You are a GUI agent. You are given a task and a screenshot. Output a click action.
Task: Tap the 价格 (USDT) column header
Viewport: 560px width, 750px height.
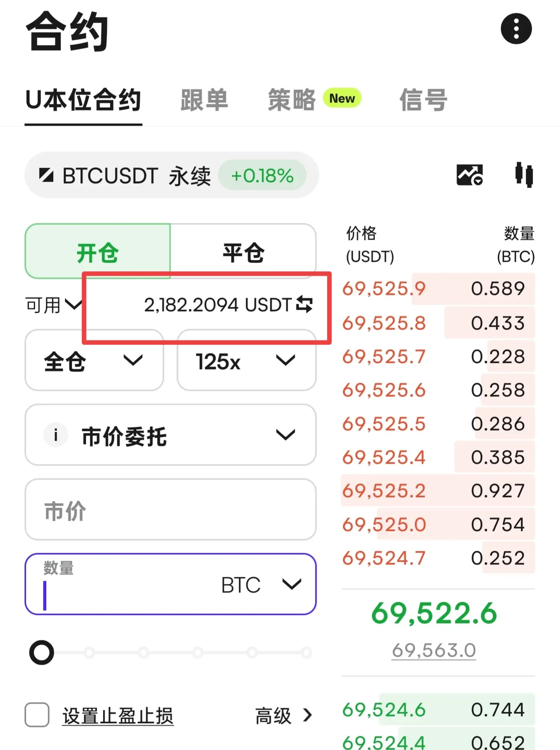click(370, 245)
